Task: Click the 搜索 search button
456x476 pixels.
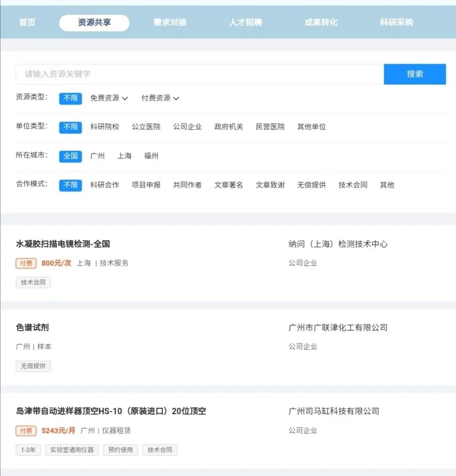Action: (415, 74)
